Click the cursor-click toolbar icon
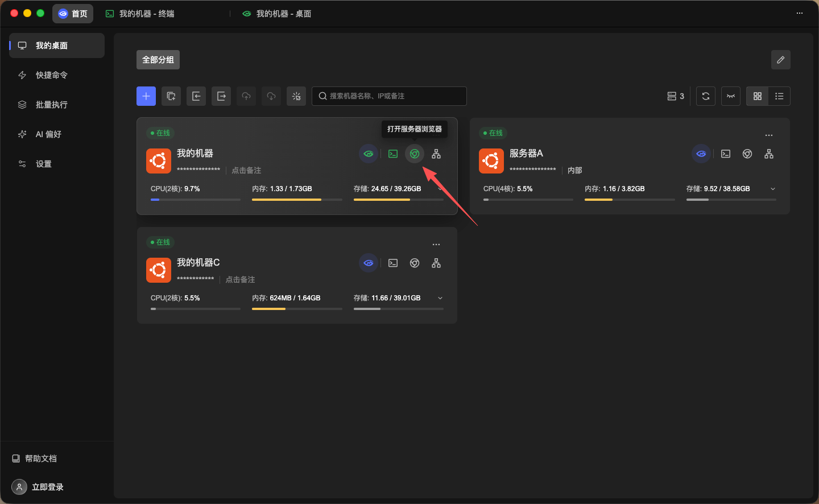Image resolution: width=819 pixels, height=504 pixels. point(296,96)
